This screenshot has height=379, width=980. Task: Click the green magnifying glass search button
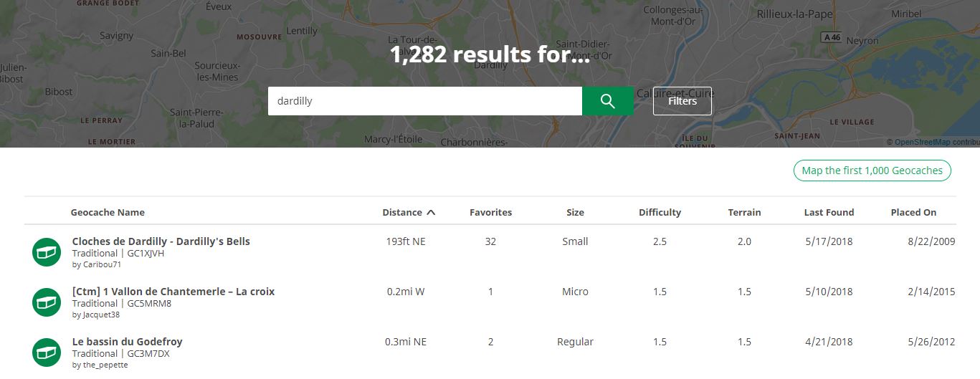coord(607,101)
